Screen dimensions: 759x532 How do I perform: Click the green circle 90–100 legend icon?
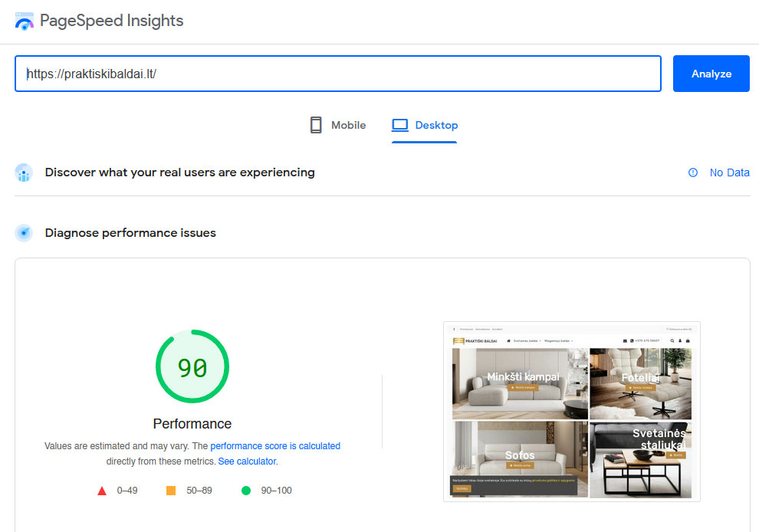point(246,491)
